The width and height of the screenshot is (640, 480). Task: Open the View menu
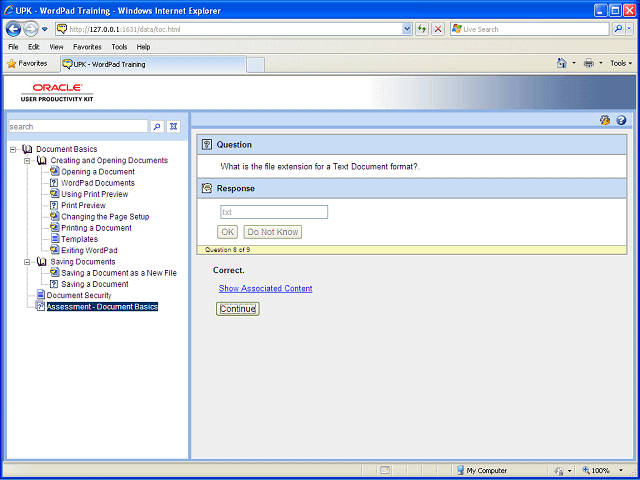56,47
